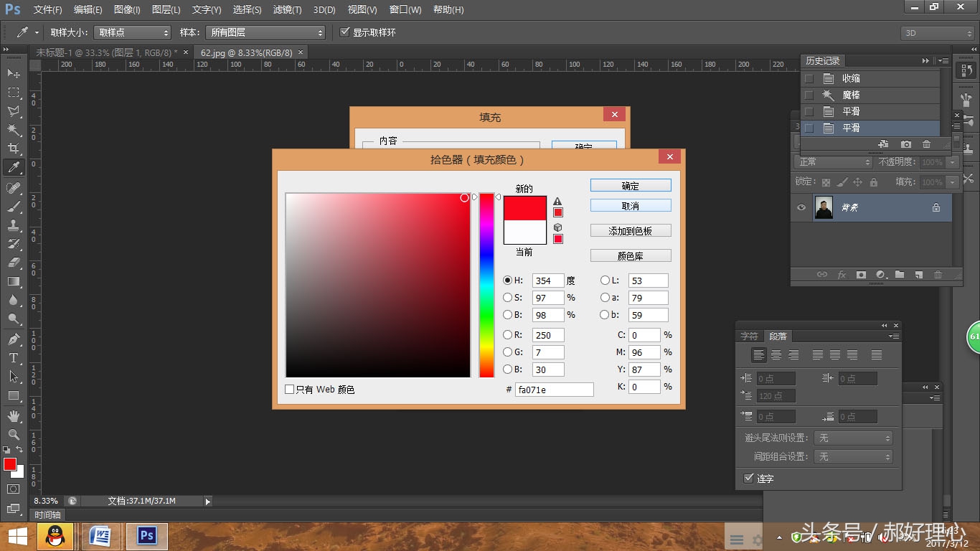Select the Move tool
This screenshot has height=551, width=980.
tap(14, 73)
